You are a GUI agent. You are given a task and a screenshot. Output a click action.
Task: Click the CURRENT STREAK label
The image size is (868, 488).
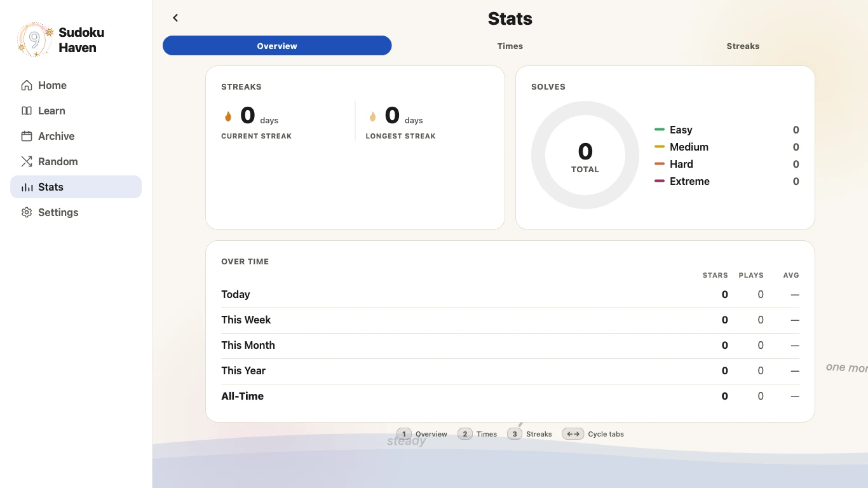[256, 136]
